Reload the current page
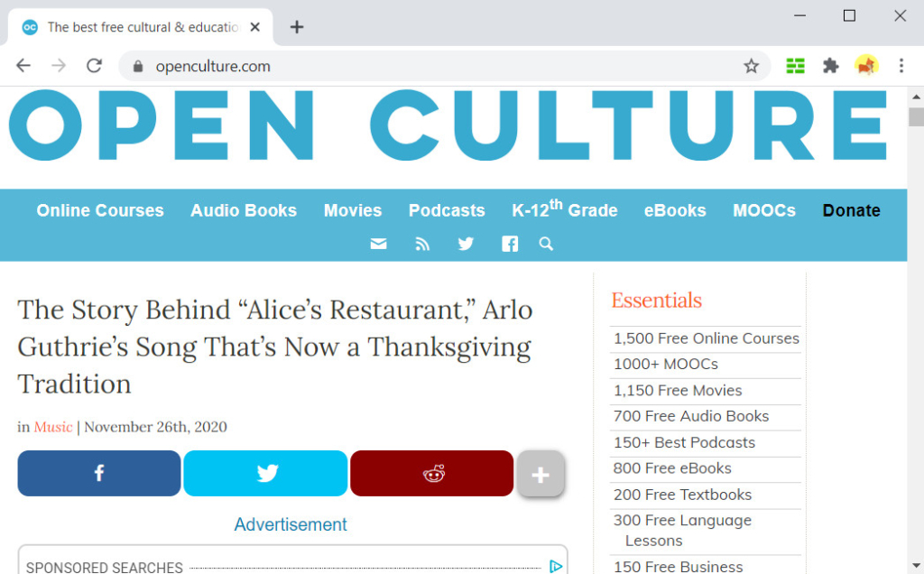This screenshot has height=574, width=924. click(94, 65)
